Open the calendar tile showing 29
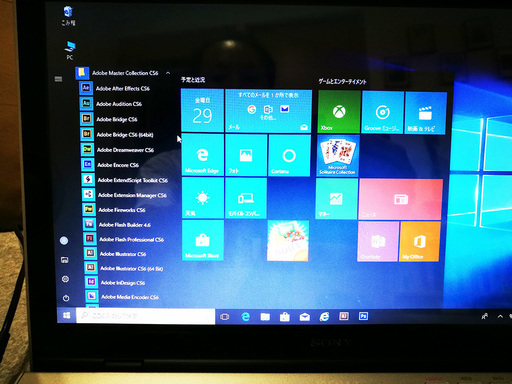The width and height of the screenshot is (512, 384). tap(202, 110)
